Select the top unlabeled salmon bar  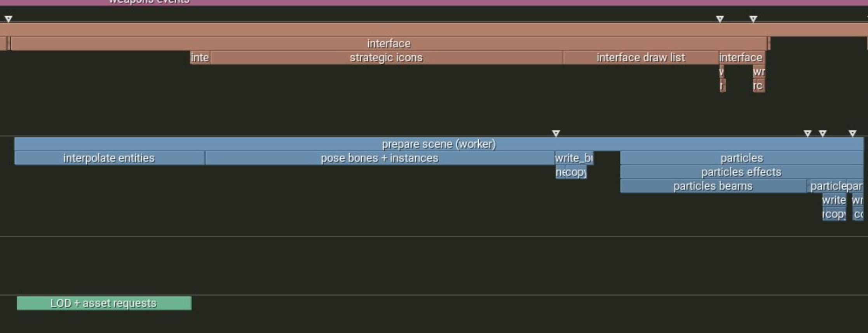click(x=434, y=30)
